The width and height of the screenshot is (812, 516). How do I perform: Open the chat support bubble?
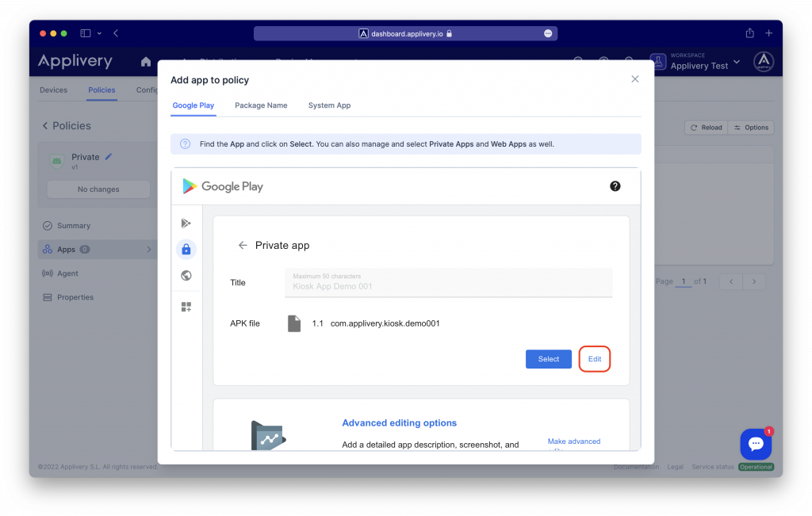click(x=756, y=444)
